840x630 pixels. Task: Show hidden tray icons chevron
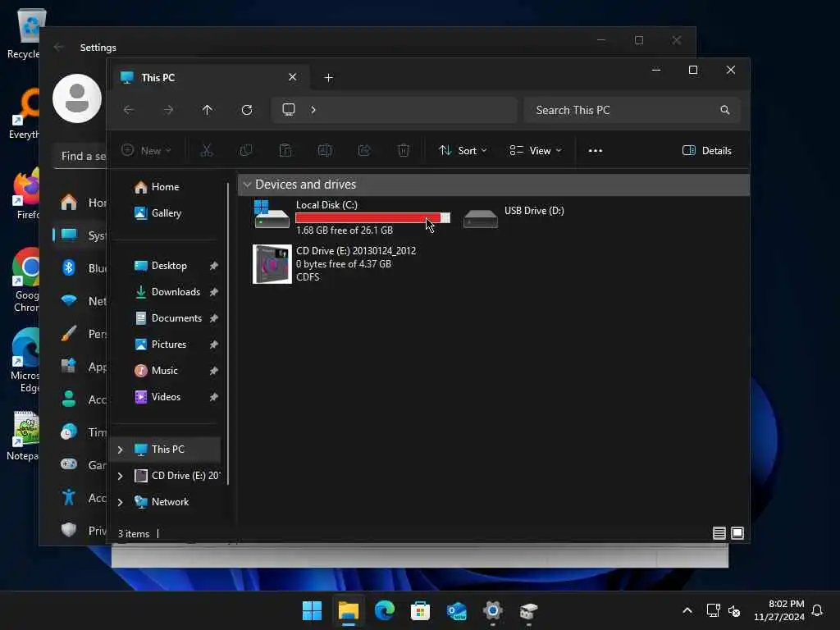687,610
